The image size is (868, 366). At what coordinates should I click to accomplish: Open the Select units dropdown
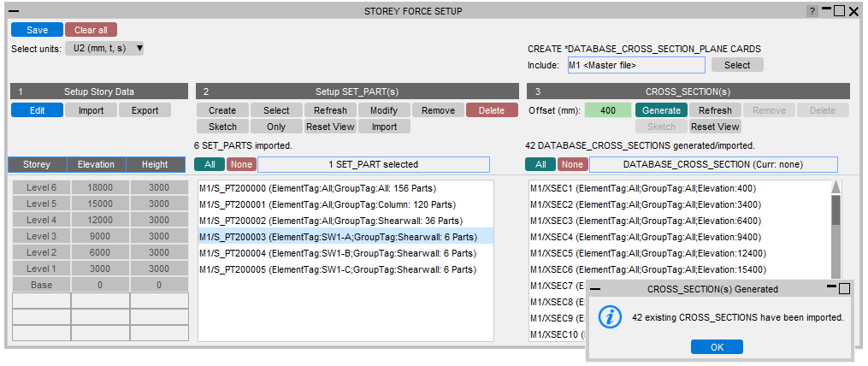pos(104,49)
